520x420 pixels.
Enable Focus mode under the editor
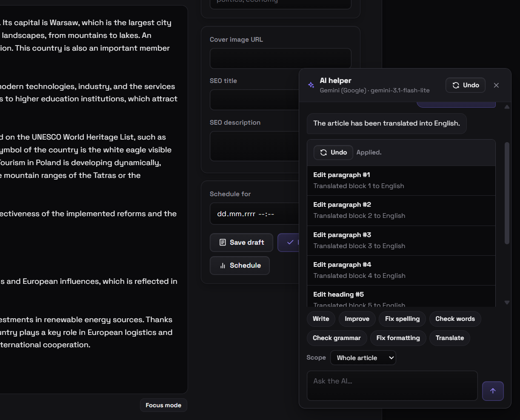pyautogui.click(x=163, y=405)
